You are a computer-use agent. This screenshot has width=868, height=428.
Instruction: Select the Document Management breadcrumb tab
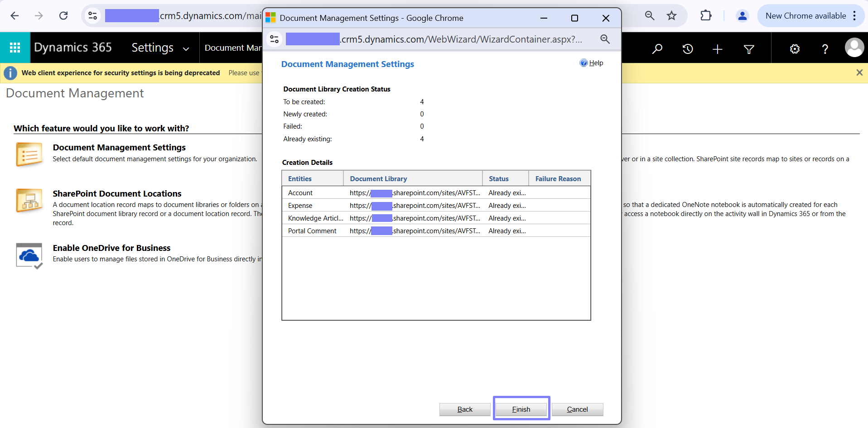[x=233, y=48]
